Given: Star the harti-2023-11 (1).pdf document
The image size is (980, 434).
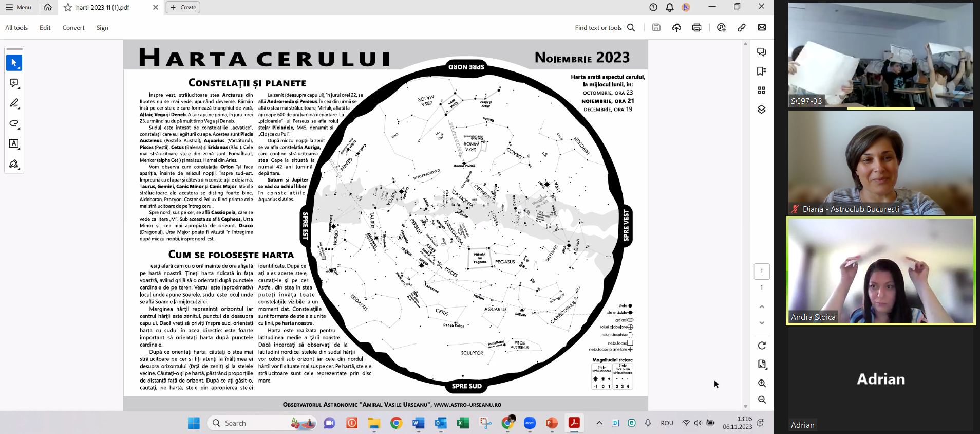Looking at the screenshot, I should pyautogui.click(x=68, y=7).
